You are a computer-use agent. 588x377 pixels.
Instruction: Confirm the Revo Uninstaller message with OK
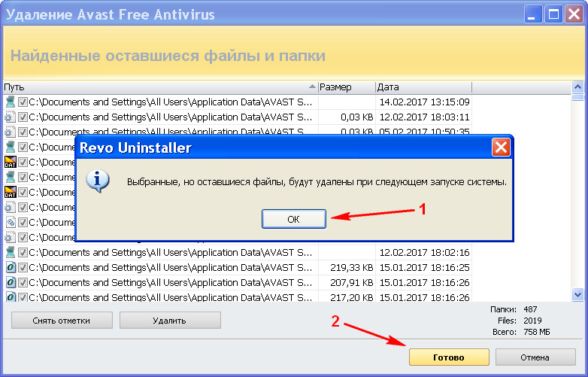[x=294, y=219]
